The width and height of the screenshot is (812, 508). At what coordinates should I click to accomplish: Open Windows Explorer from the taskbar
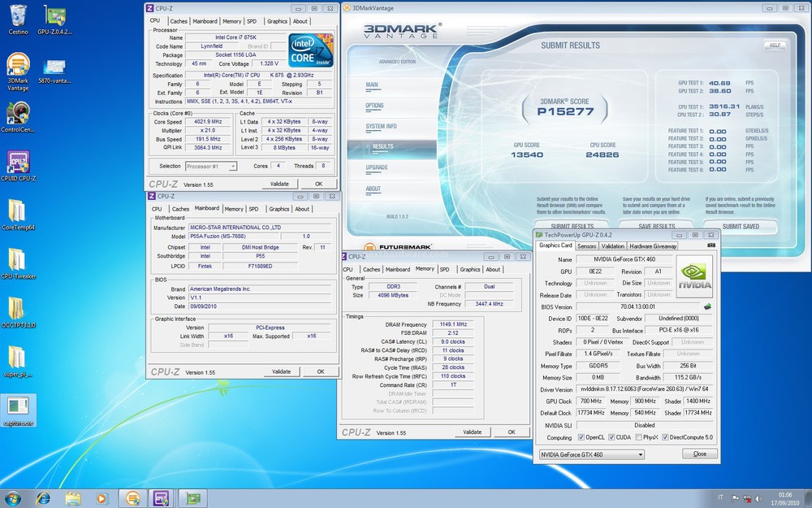point(73,498)
